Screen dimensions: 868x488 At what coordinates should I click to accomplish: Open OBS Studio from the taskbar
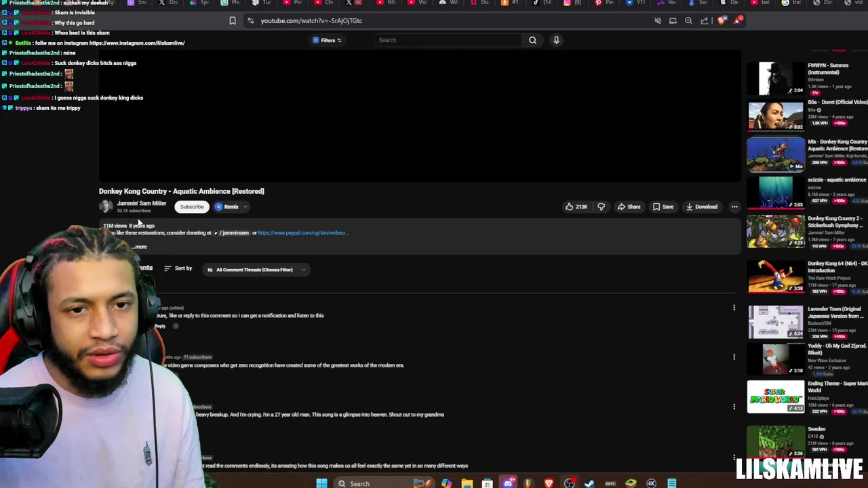click(x=569, y=483)
